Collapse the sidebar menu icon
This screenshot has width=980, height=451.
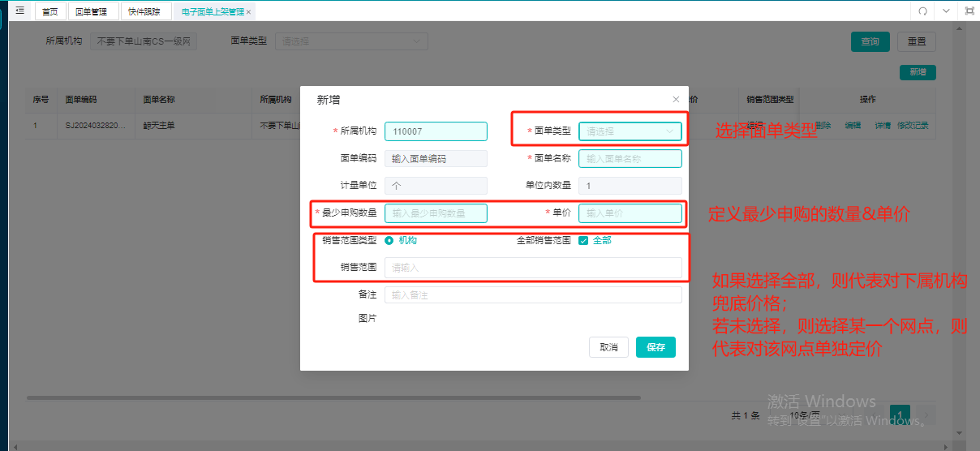pyautogui.click(x=19, y=11)
